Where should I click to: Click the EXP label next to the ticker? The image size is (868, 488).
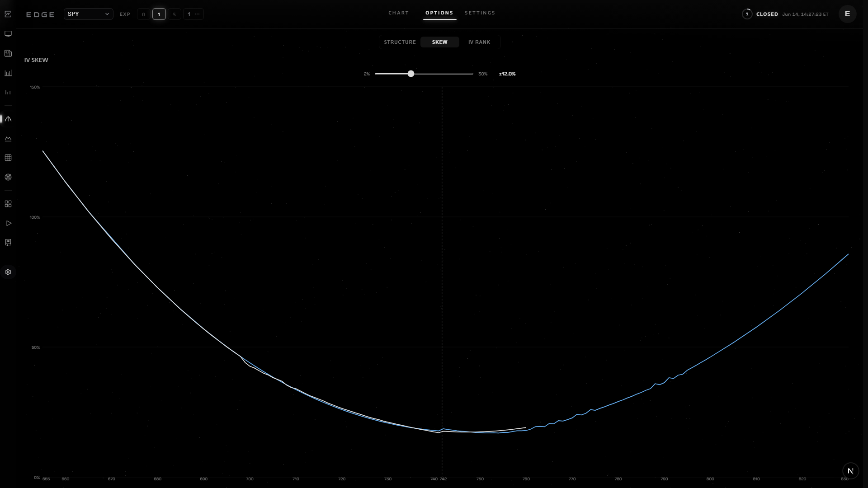(x=125, y=14)
